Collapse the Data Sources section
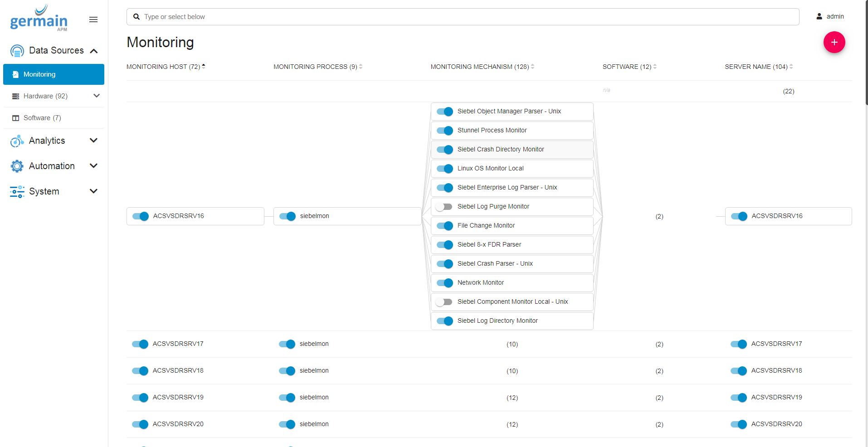The image size is (868, 447). click(x=94, y=51)
